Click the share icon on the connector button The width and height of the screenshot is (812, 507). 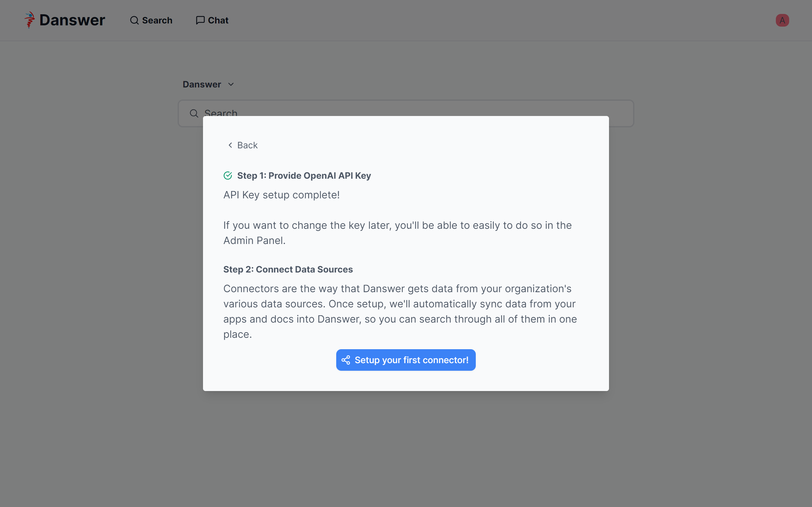pos(346,360)
